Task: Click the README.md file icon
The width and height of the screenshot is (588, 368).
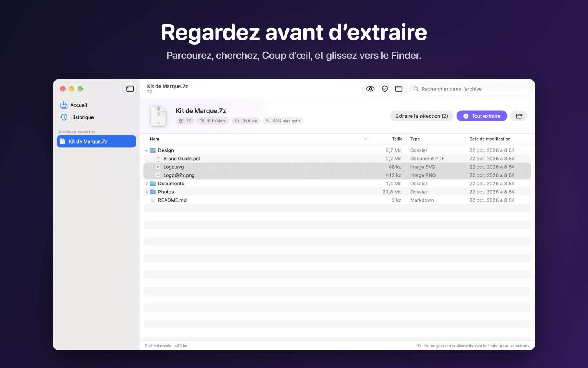Action: point(153,200)
